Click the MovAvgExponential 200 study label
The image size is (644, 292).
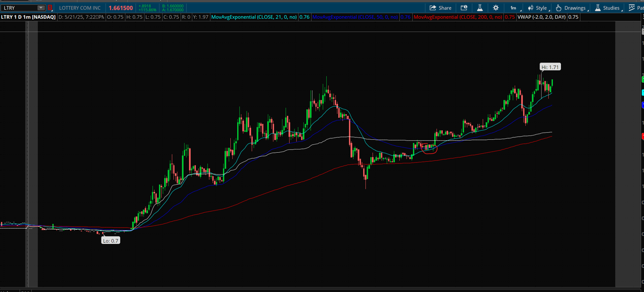458,17
